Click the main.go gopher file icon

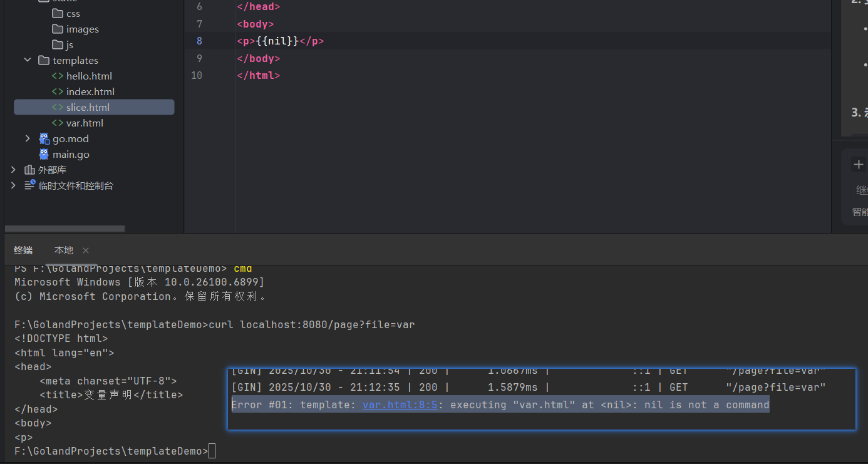click(44, 154)
